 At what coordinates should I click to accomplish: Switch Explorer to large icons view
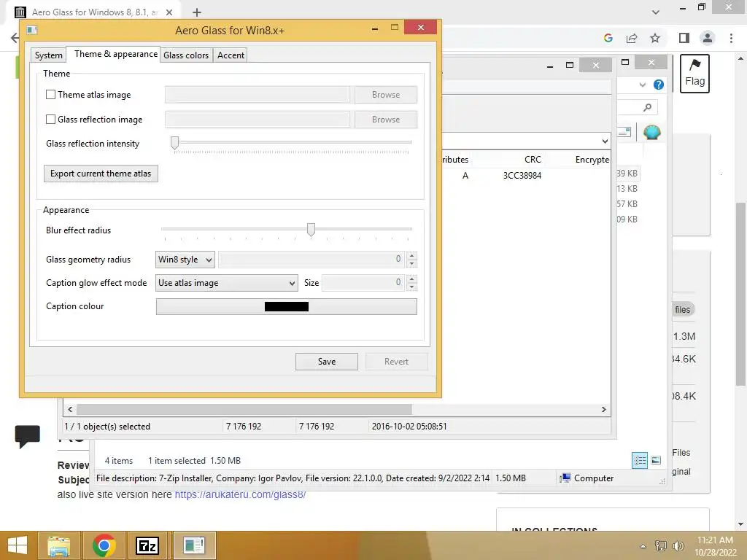coord(656,460)
